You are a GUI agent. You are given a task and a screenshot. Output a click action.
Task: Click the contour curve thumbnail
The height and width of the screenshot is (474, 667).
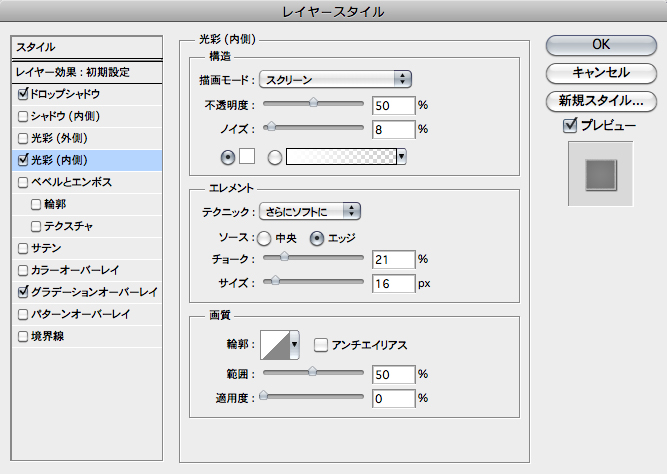click(275, 345)
